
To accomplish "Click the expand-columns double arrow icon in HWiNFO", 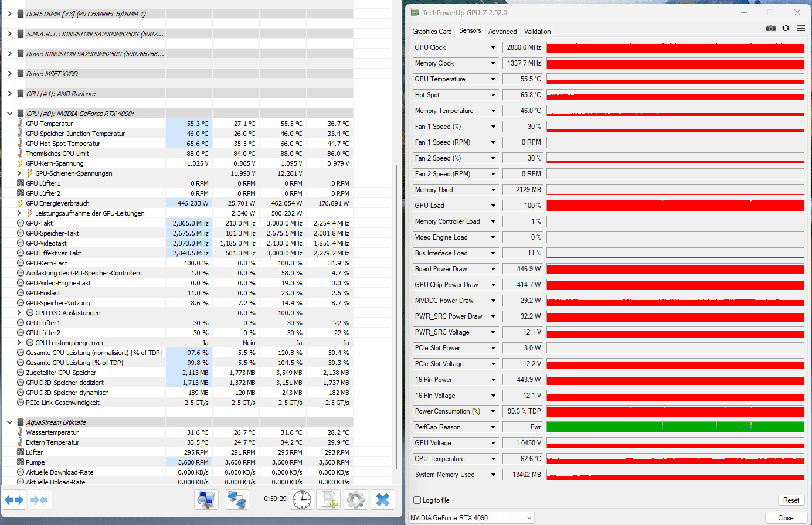I will click(x=14, y=500).
